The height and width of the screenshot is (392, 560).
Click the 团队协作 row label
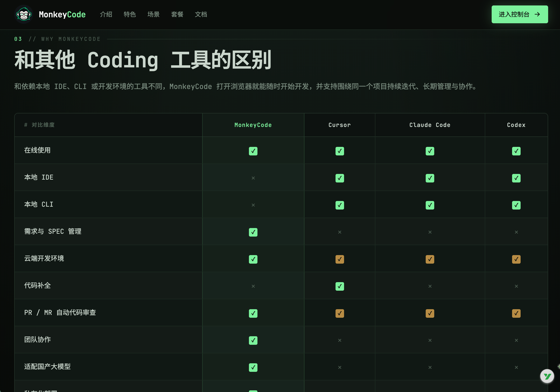coord(37,340)
